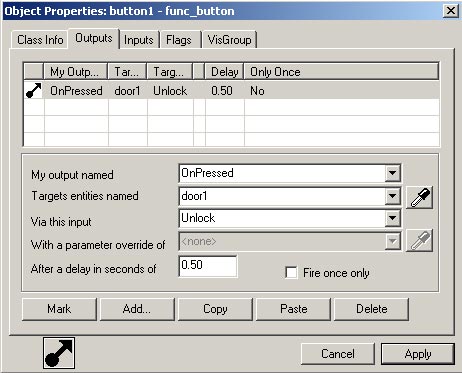Click the Only Once column header
The height and width of the screenshot is (373, 462).
coord(341,72)
